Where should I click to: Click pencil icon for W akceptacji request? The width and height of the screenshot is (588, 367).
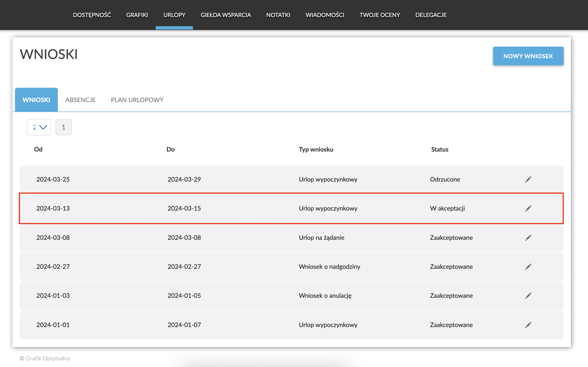528,208
